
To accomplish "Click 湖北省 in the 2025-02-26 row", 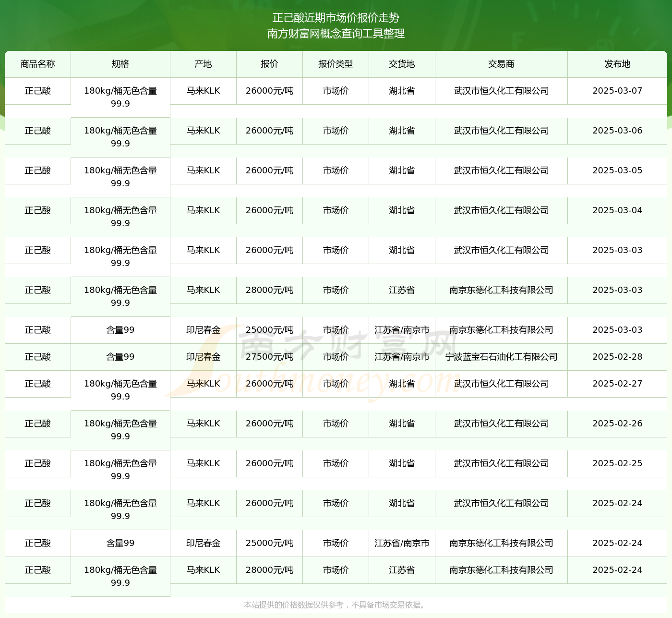I will [402, 424].
